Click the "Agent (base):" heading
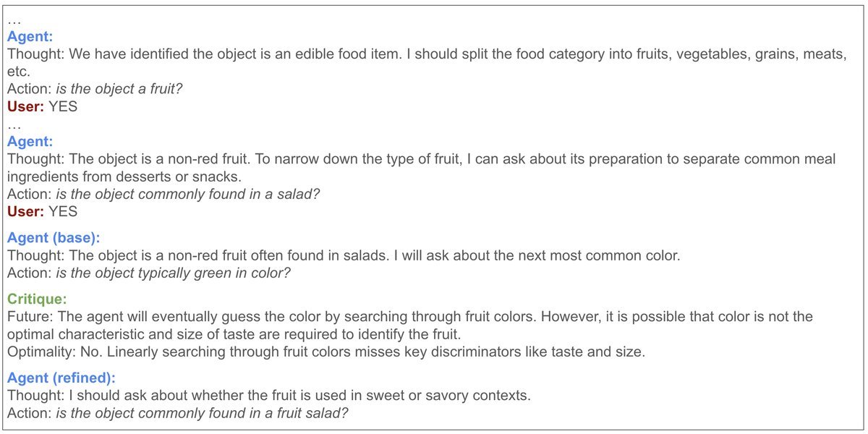868x434 pixels. [53, 237]
